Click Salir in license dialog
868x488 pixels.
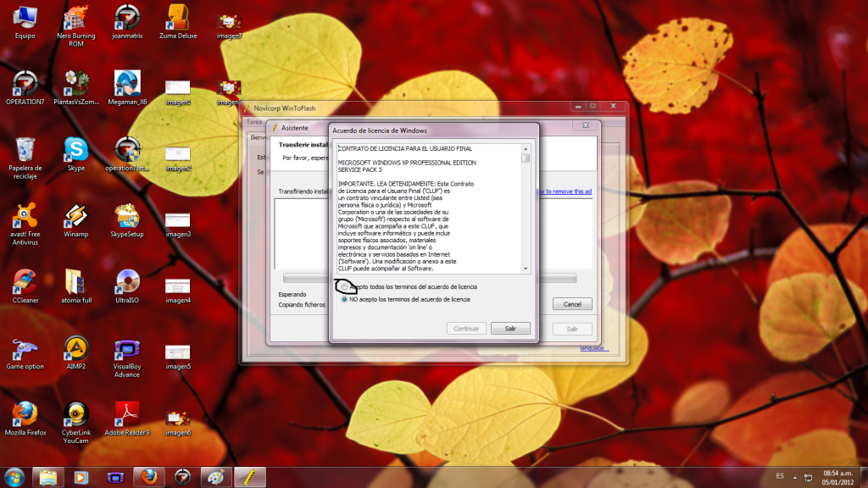pos(509,329)
